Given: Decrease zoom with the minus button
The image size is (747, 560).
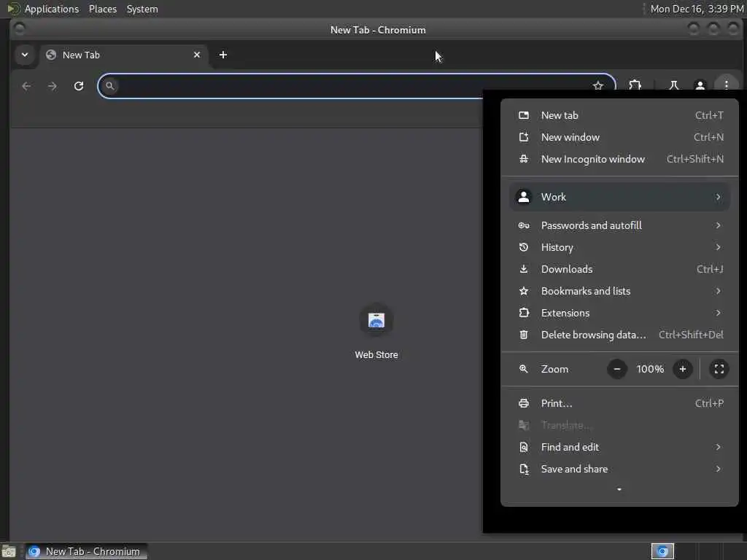Looking at the screenshot, I should coord(617,369).
